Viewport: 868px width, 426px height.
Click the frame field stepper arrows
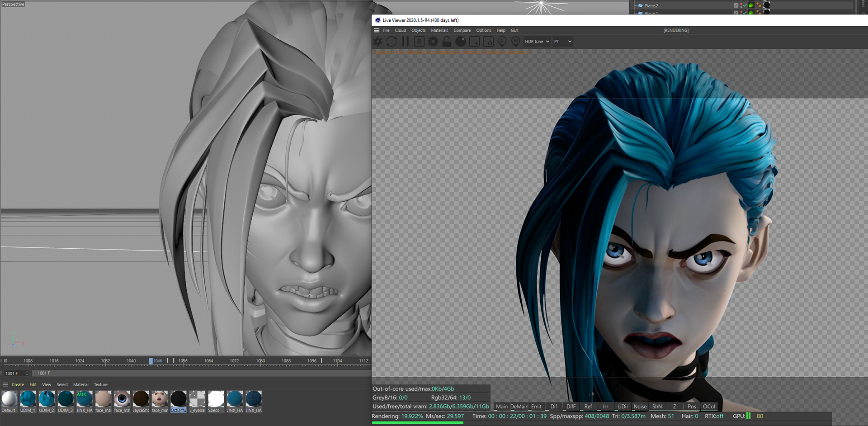[27, 373]
